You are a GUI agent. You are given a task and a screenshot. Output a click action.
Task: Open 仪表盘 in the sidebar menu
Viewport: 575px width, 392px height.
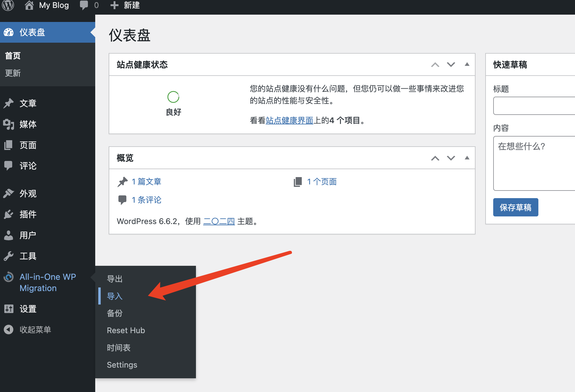coord(48,32)
